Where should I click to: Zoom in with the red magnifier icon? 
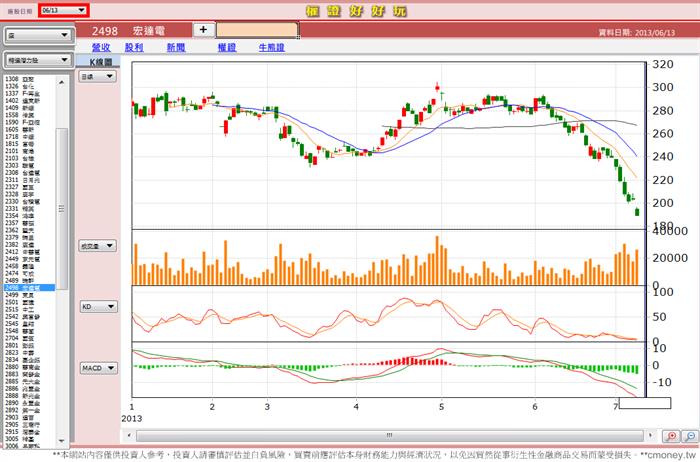671,436
